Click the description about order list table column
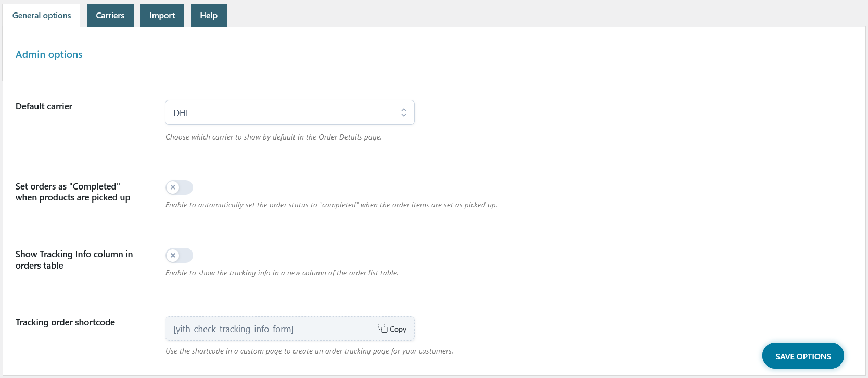 pos(282,273)
